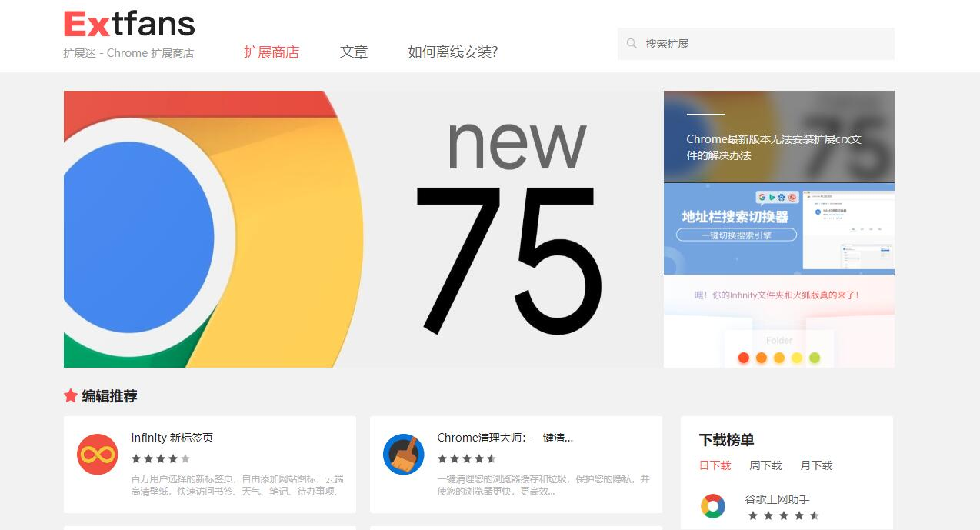Open the Chrome最新版本无法安装扩展crx文件 article link

click(x=774, y=147)
